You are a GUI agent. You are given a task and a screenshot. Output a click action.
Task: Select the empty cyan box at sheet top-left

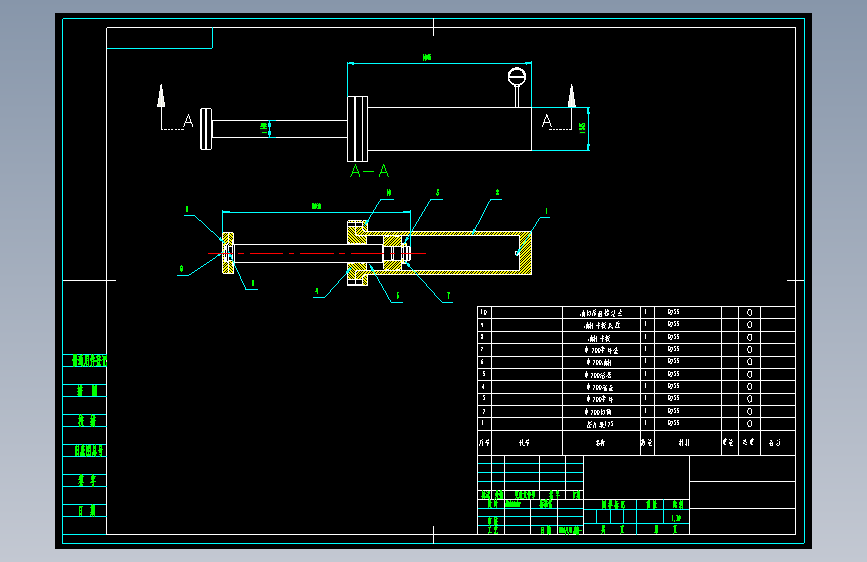point(160,38)
